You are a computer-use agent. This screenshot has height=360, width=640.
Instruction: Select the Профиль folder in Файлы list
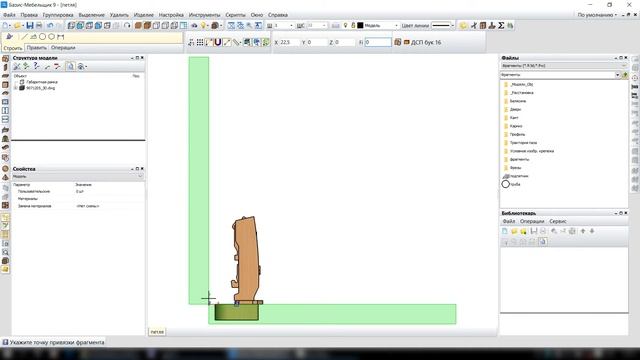517,134
